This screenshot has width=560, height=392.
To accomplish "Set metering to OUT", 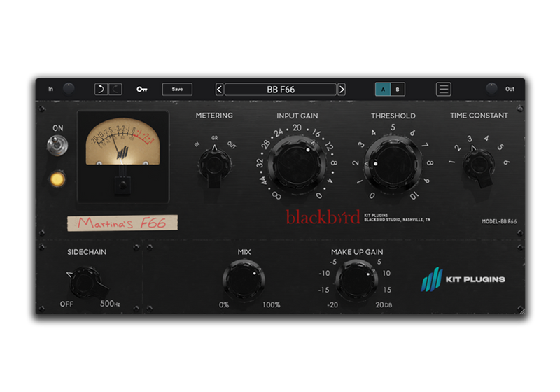I will click(x=232, y=145).
